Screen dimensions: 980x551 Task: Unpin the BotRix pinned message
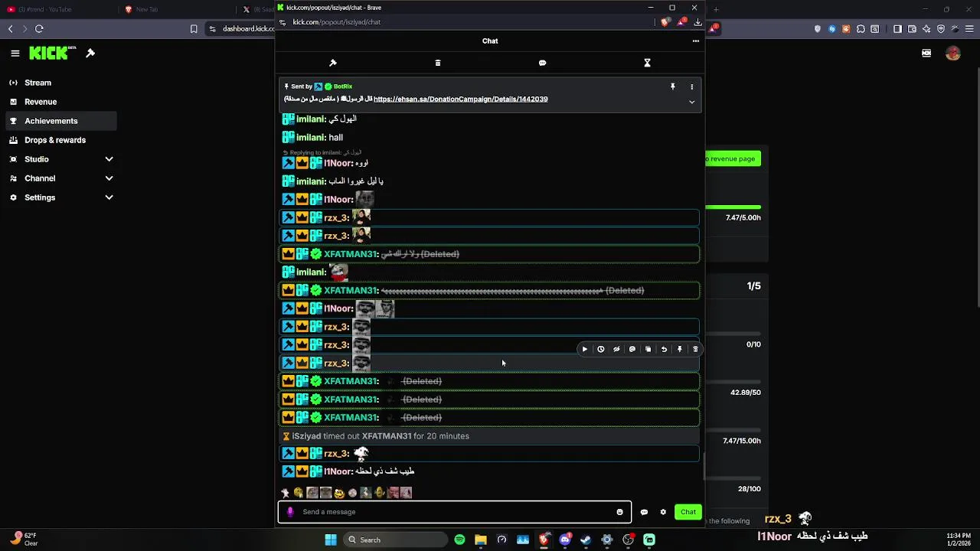pyautogui.click(x=673, y=87)
